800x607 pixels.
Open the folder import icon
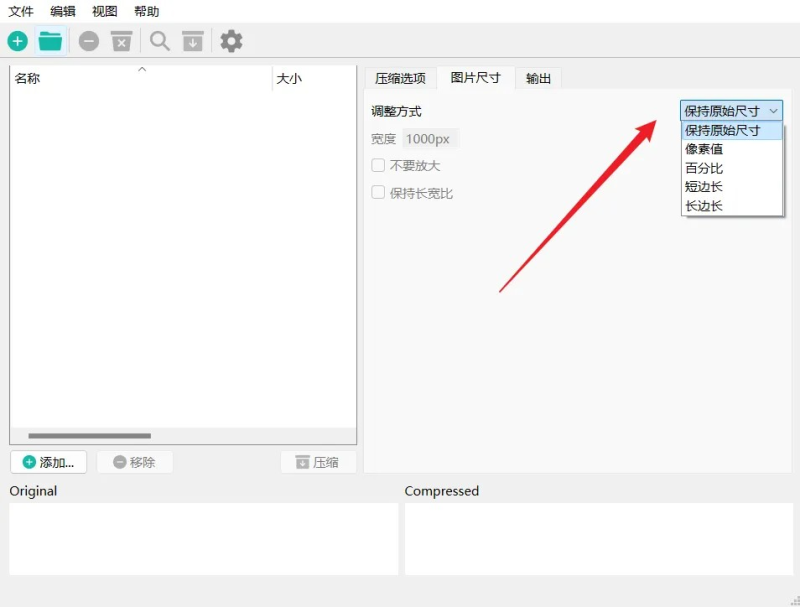pos(48,41)
